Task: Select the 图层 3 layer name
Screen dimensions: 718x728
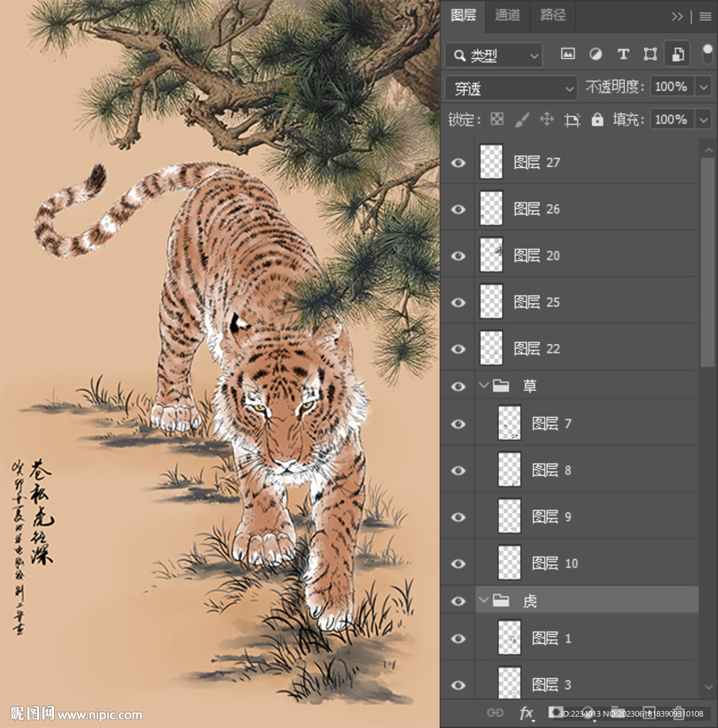Action: 552,685
